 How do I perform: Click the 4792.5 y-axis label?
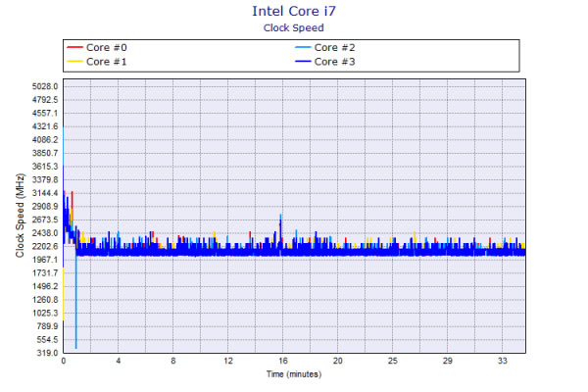tap(45, 100)
